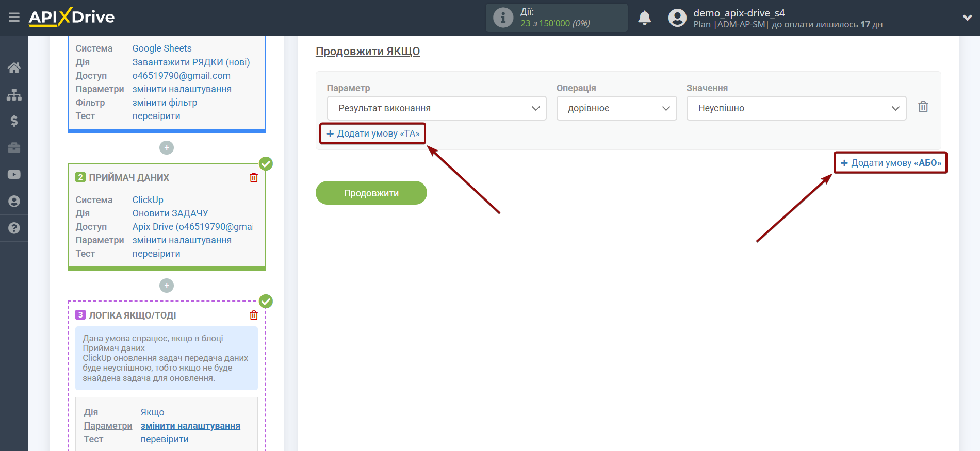This screenshot has width=980, height=451.
Task: Open the Операція dropdown дорівнює
Action: coord(616,108)
